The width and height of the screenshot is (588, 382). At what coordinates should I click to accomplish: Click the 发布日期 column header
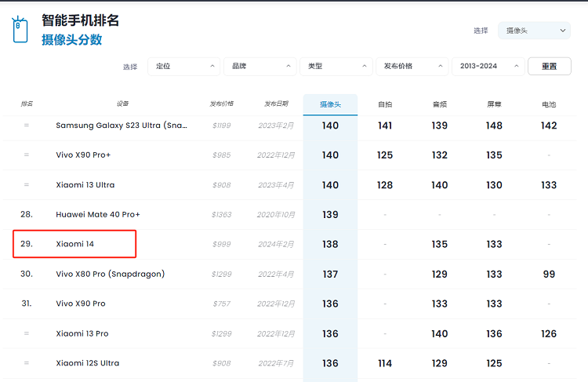coord(276,104)
